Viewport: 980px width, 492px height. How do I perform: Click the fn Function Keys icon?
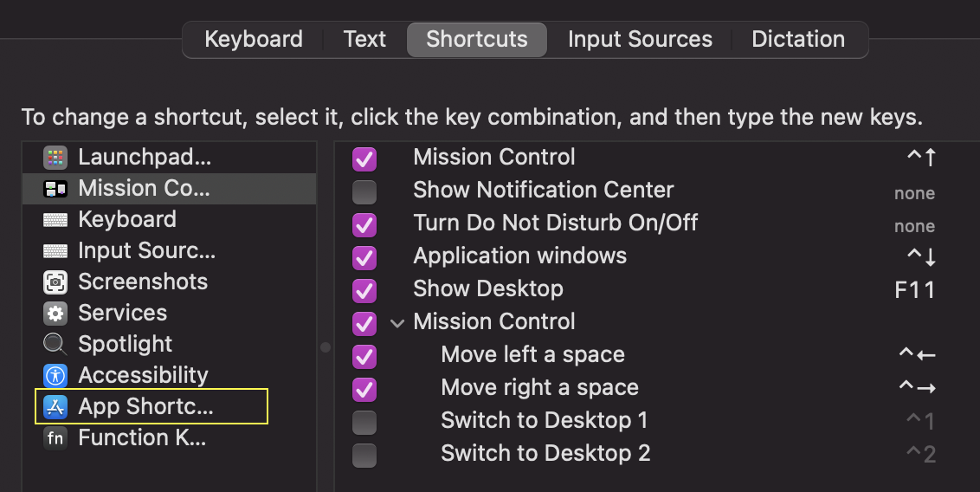pos(55,438)
